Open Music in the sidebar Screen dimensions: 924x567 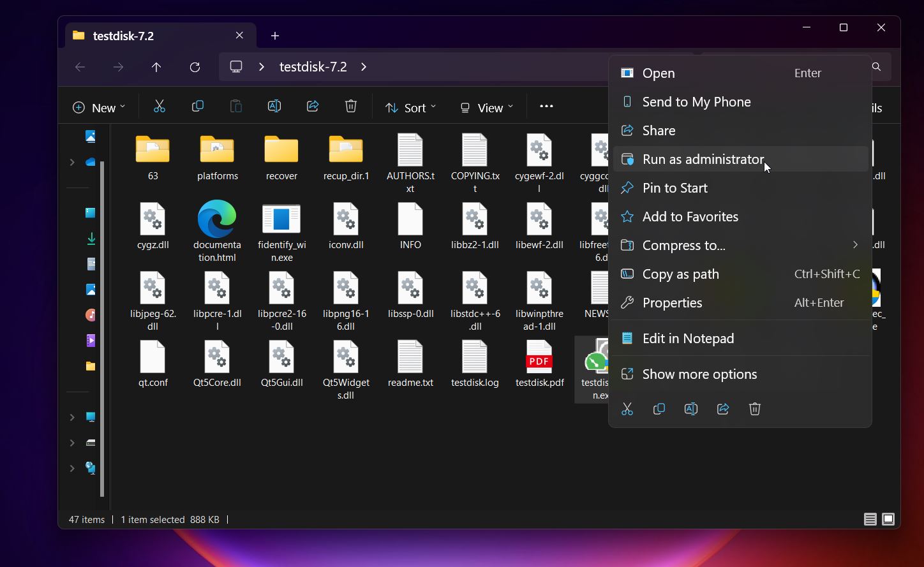pyautogui.click(x=91, y=315)
